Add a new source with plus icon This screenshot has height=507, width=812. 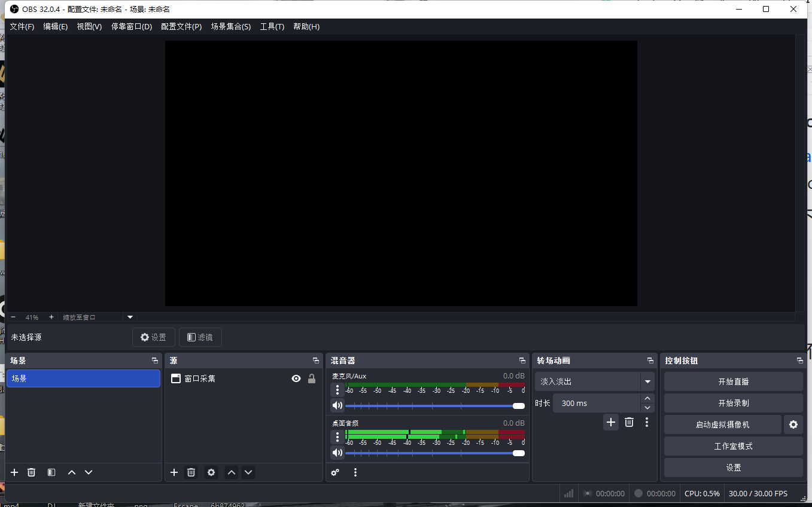174,472
